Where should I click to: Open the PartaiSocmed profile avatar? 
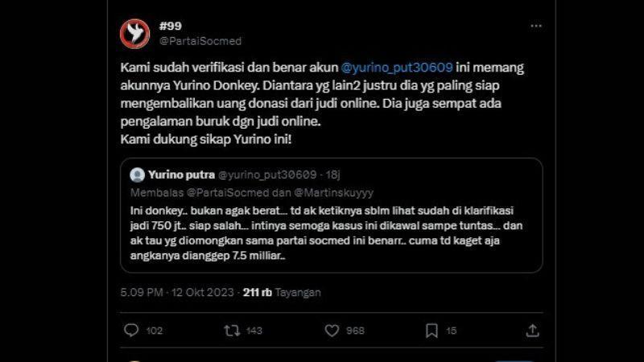coord(134,34)
